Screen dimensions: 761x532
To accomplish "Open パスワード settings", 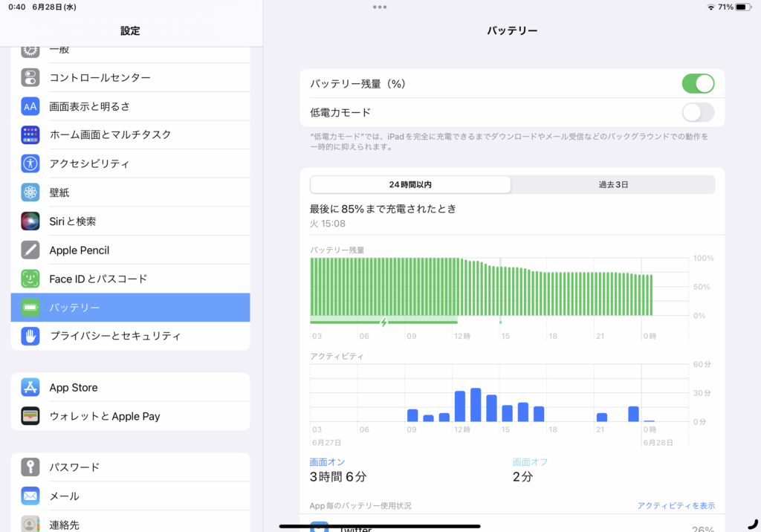I will [130, 467].
